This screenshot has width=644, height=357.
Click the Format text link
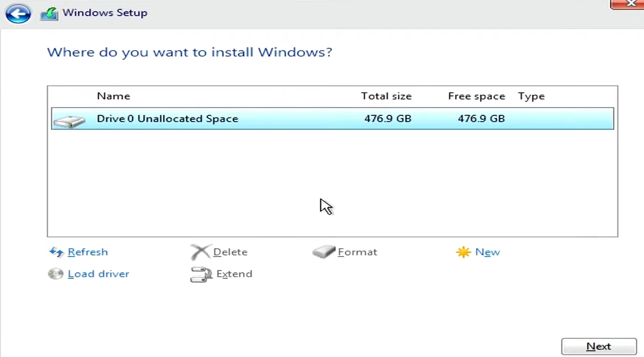pos(357,252)
